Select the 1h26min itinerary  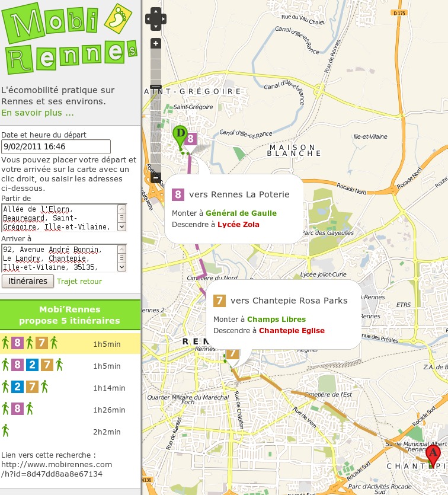(x=70, y=409)
